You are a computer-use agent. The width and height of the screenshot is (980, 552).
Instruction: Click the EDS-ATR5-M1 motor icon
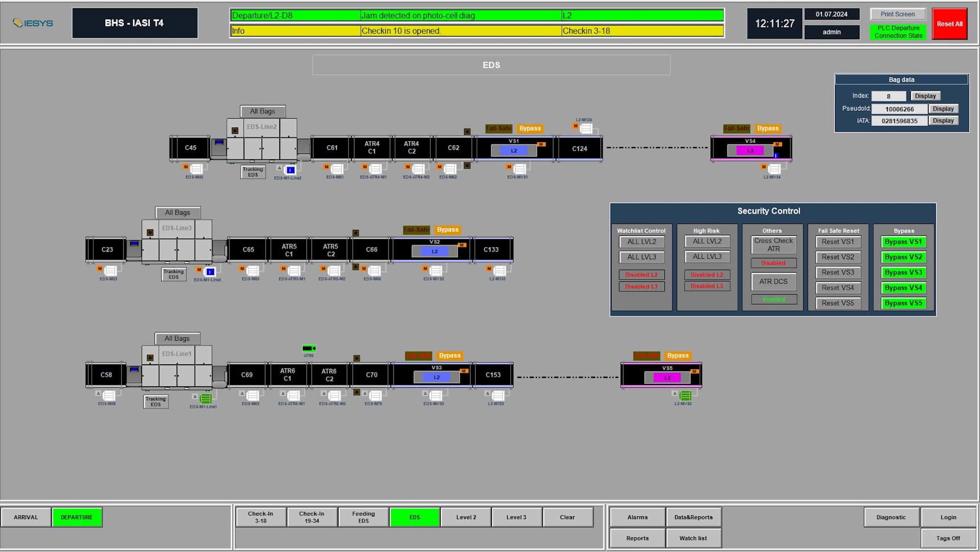(x=294, y=271)
